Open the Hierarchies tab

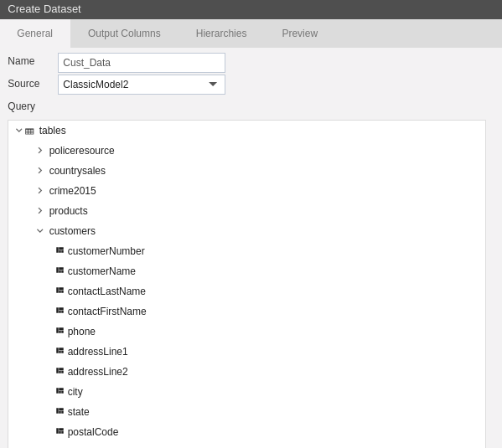click(221, 33)
